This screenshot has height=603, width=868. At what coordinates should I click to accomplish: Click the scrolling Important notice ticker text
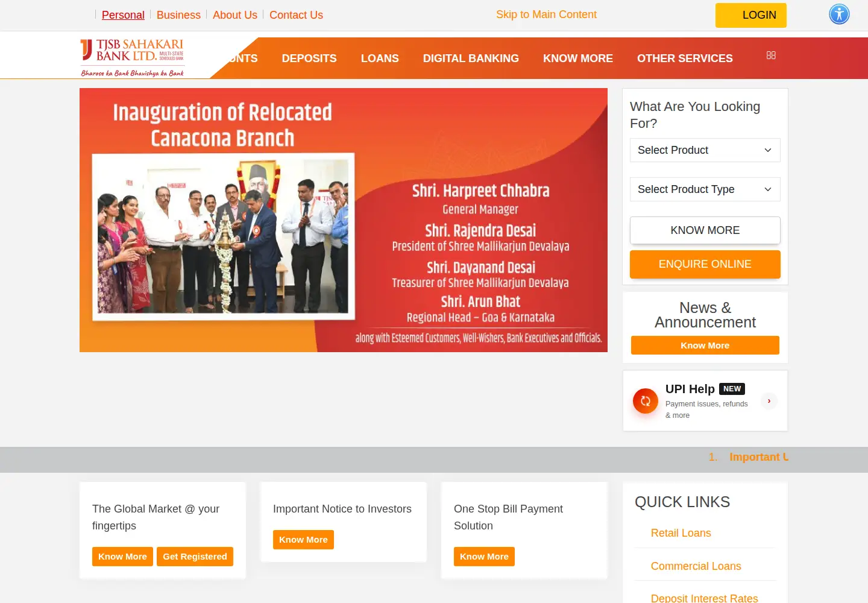758,457
